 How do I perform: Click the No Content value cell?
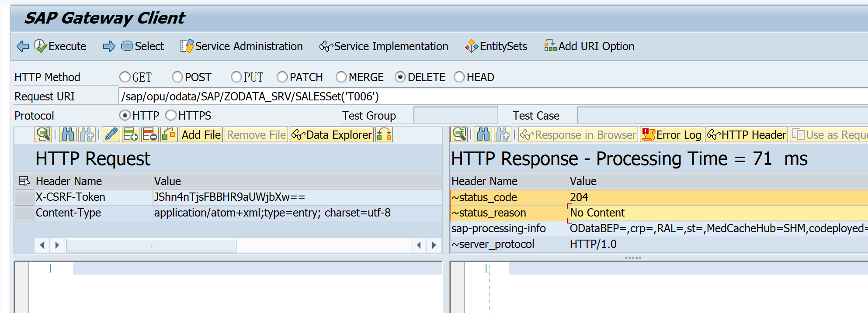[719, 213]
